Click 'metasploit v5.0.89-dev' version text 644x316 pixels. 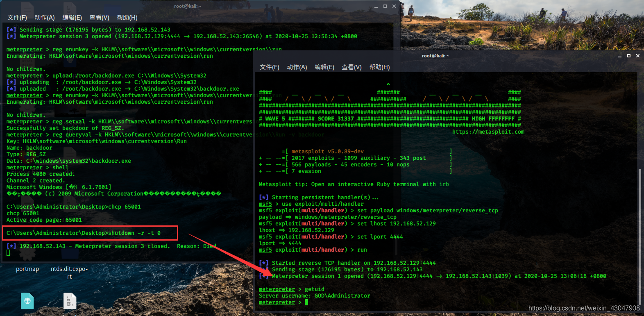coord(328,151)
